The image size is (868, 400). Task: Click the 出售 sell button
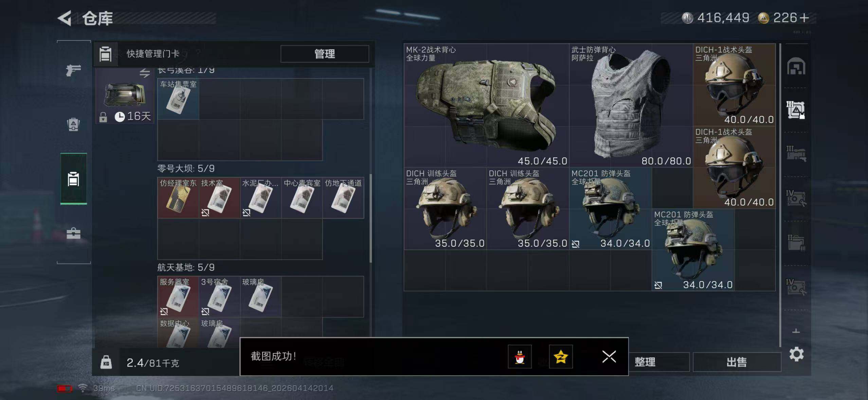tap(737, 362)
